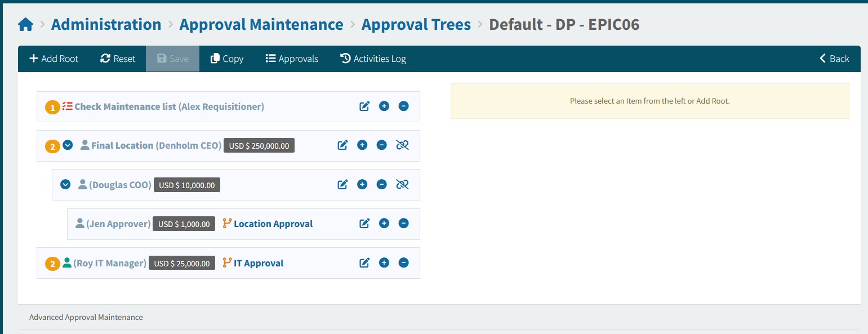
Task: Select the IT Approval link on Roy's node
Action: [x=260, y=262]
